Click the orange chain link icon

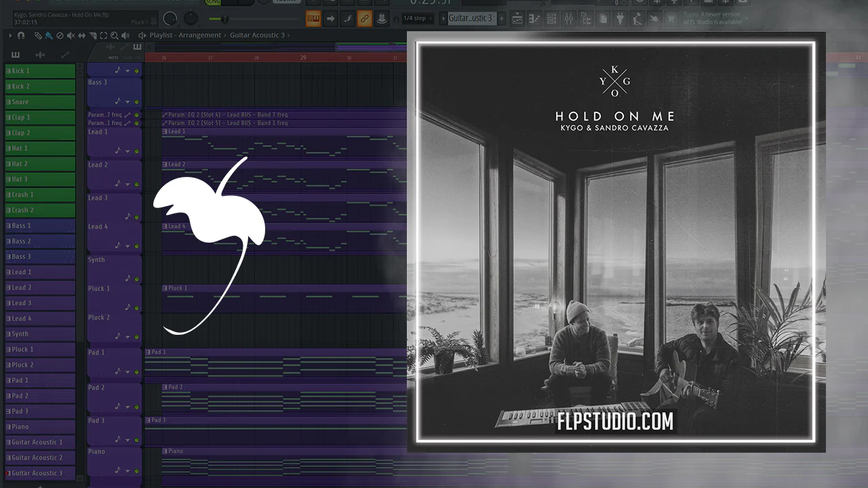point(364,18)
